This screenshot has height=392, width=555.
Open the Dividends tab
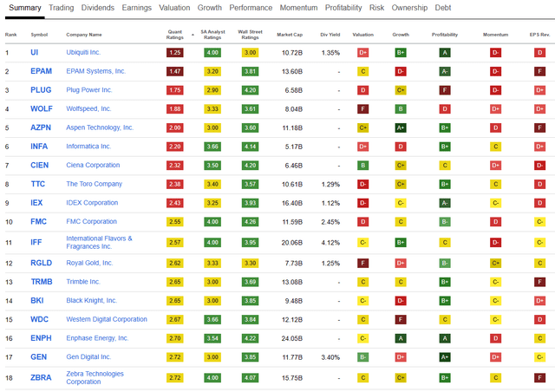(x=98, y=8)
